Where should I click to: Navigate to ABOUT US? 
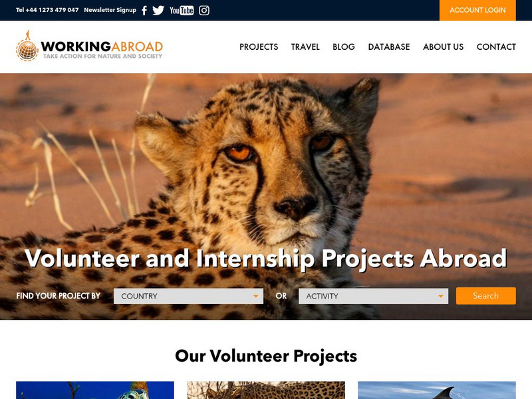(x=443, y=47)
